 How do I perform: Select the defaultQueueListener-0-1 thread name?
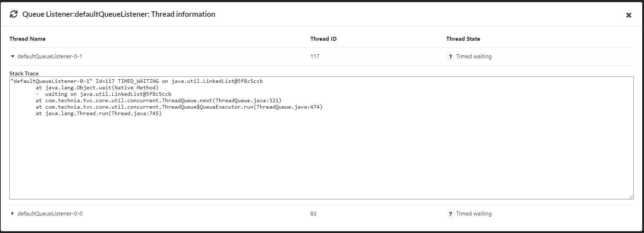(x=50, y=56)
